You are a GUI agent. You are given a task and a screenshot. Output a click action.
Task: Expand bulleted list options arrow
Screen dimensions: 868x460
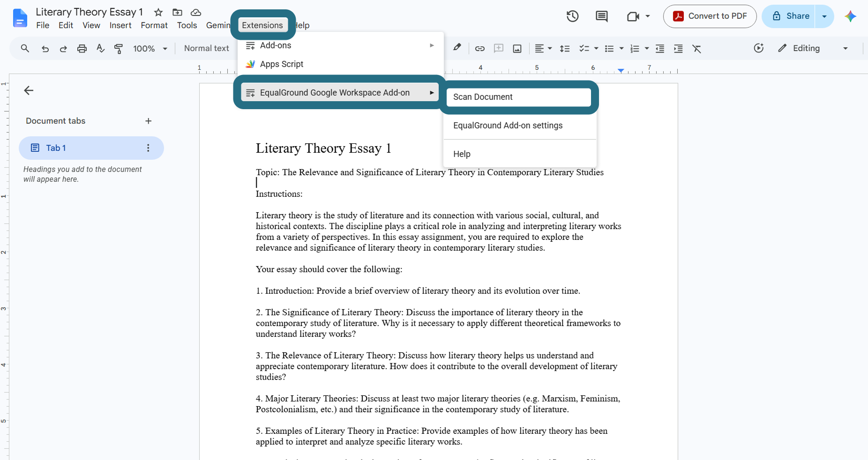(x=621, y=48)
